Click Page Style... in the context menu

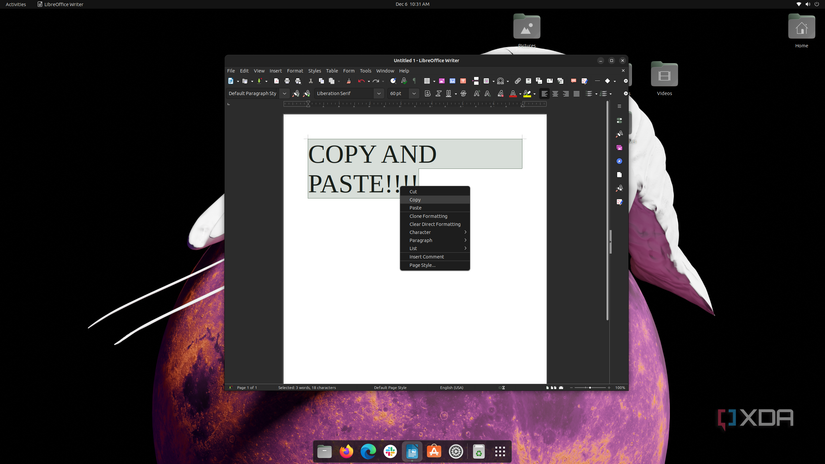(422, 265)
